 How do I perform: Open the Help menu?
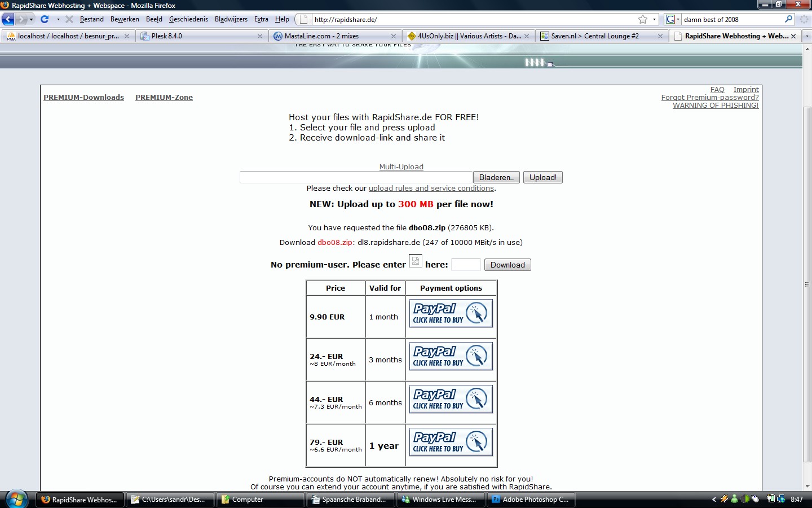(282, 19)
